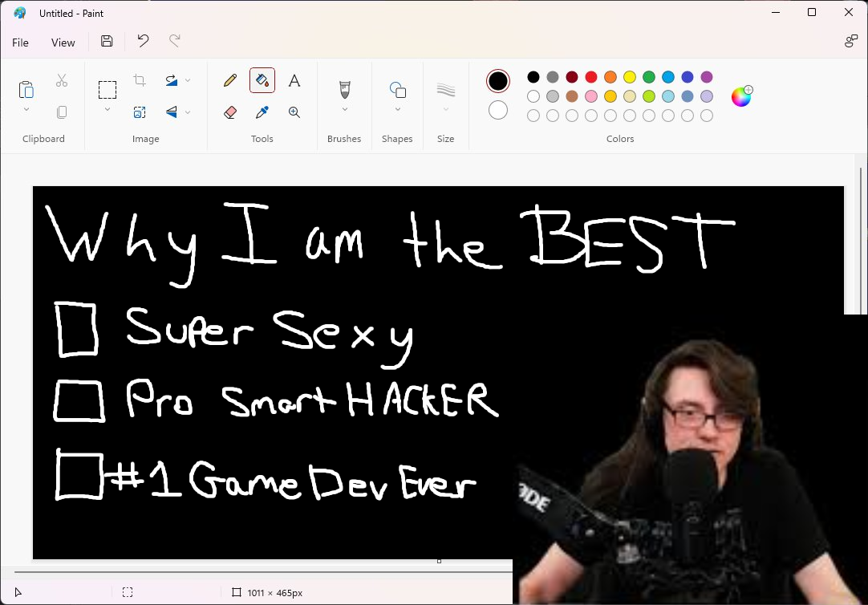Screen dimensions: 868x605
Task: Open the File menu
Action: [x=21, y=43]
